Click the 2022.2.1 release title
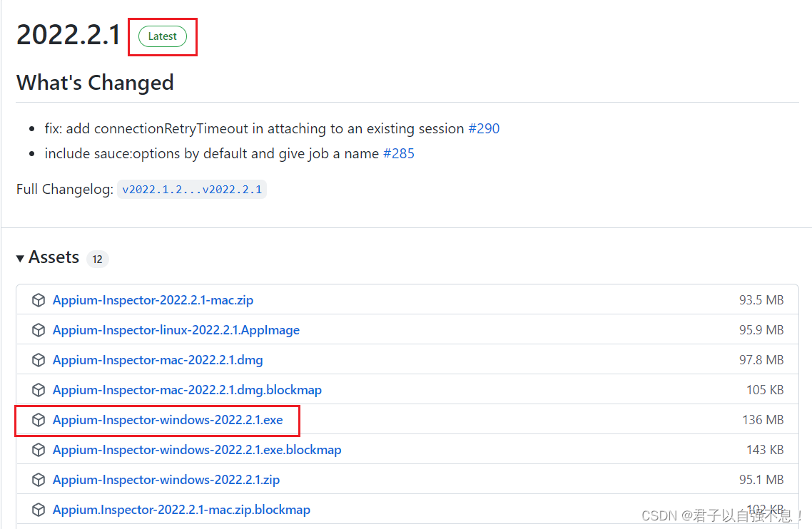This screenshot has height=529, width=812. click(x=68, y=35)
